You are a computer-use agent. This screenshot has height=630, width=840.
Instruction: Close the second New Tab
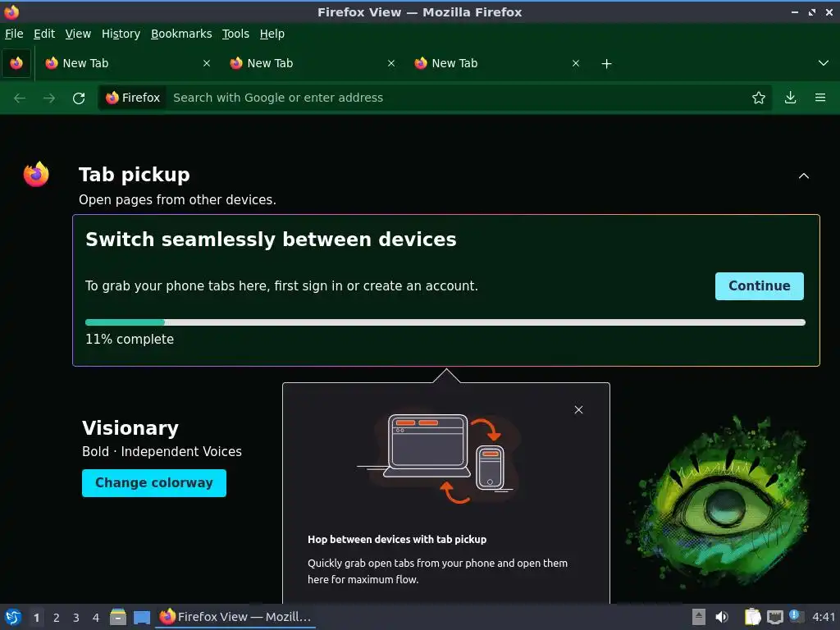click(391, 63)
